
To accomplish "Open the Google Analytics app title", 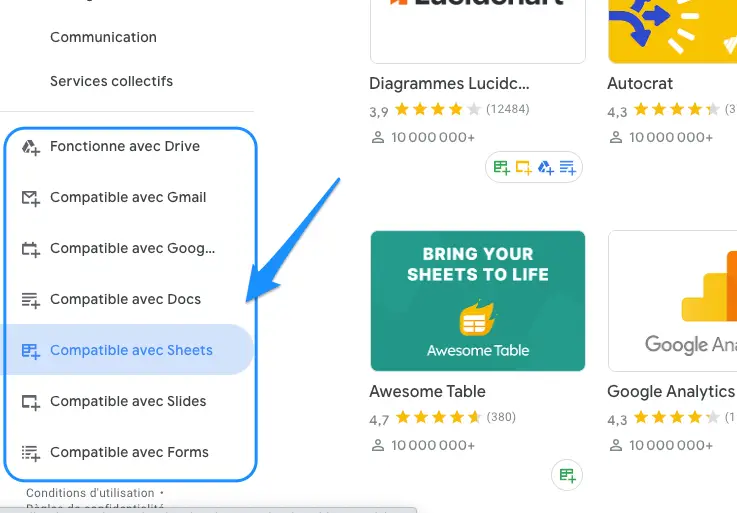I will click(x=671, y=392).
